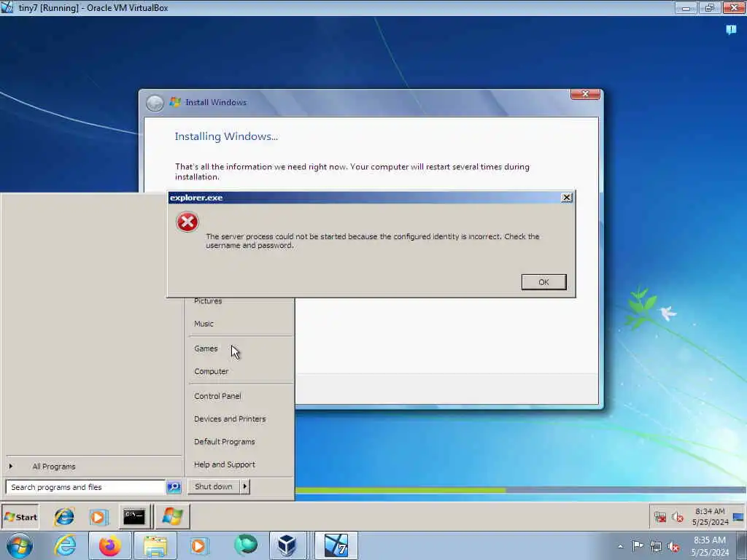The width and height of the screenshot is (747, 560).
Task: Open Internet Explorer in the guest taskbar
Action: [x=64, y=517]
